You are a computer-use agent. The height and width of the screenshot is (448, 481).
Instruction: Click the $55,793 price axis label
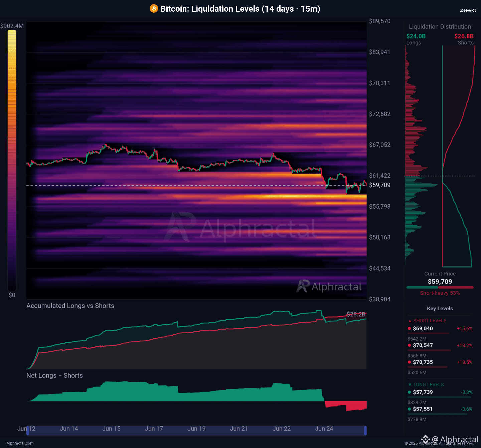click(x=380, y=207)
